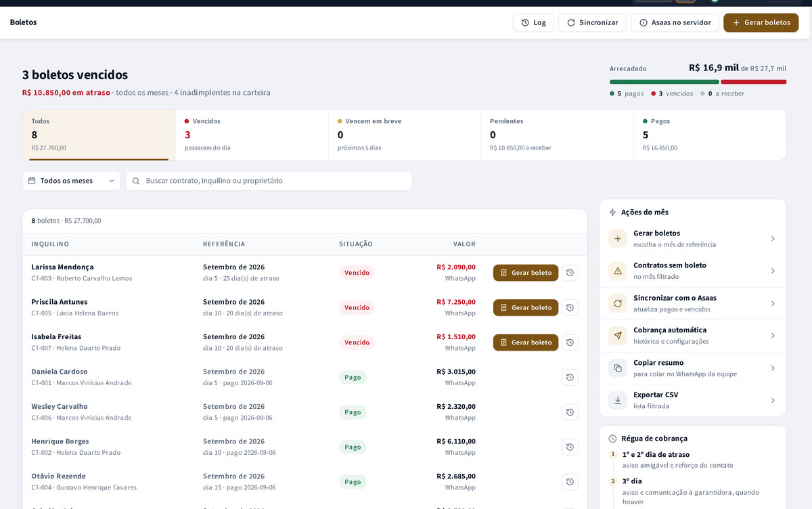Click the lightning icon beside Ações do mês
Image resolution: width=812 pixels, height=509 pixels.
pyautogui.click(x=612, y=213)
